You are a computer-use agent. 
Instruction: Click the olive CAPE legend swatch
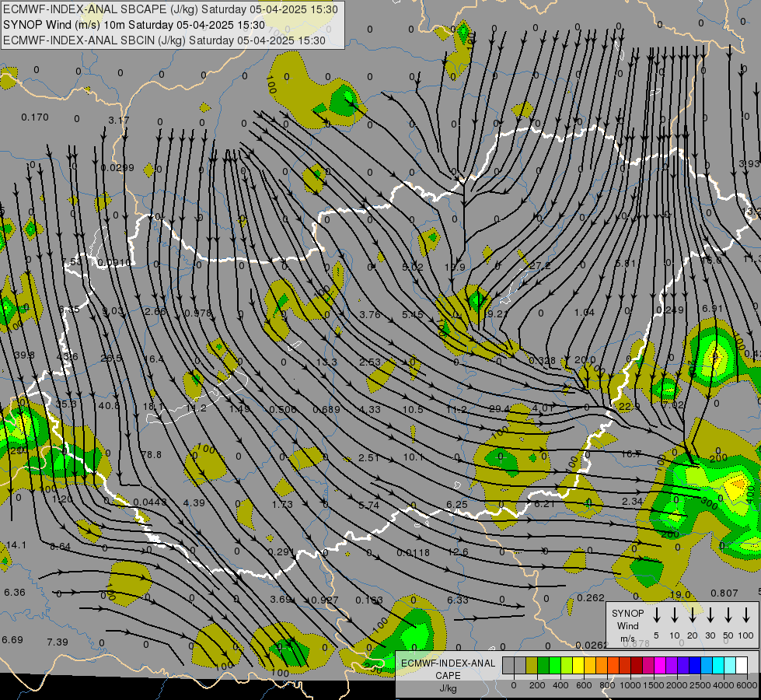[532, 666]
